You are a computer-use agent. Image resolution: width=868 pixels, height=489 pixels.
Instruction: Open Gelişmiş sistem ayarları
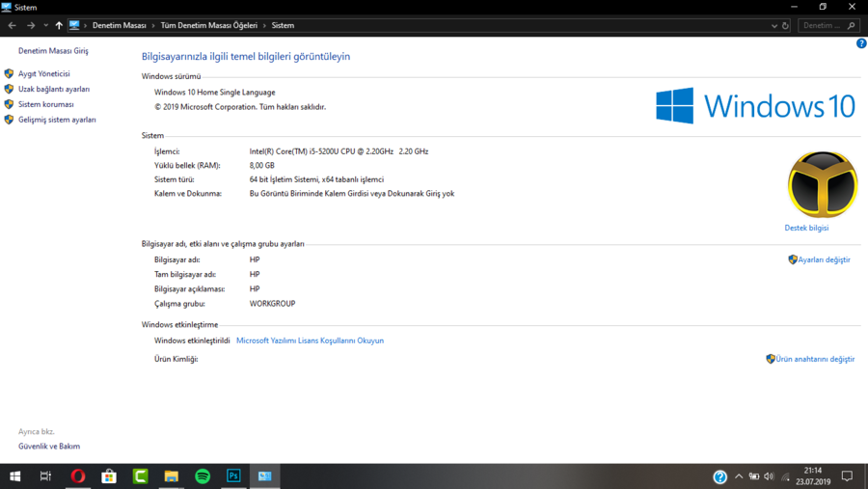[57, 120]
